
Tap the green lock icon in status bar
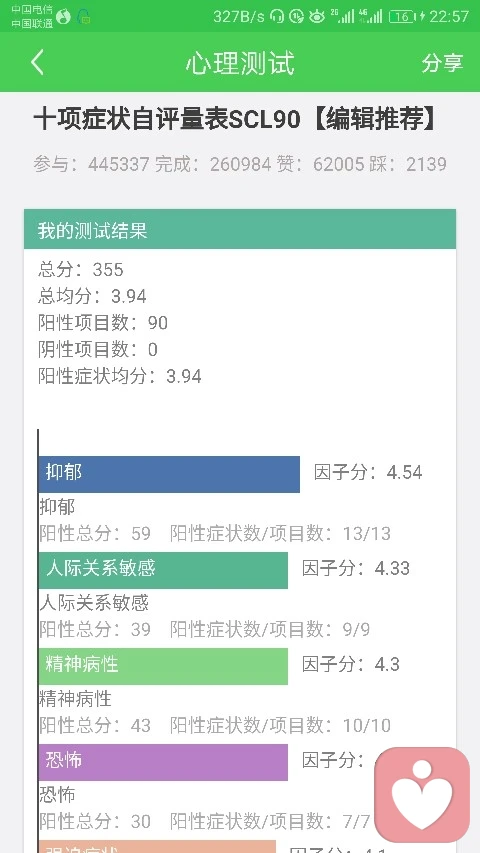pyautogui.click(x=84, y=16)
